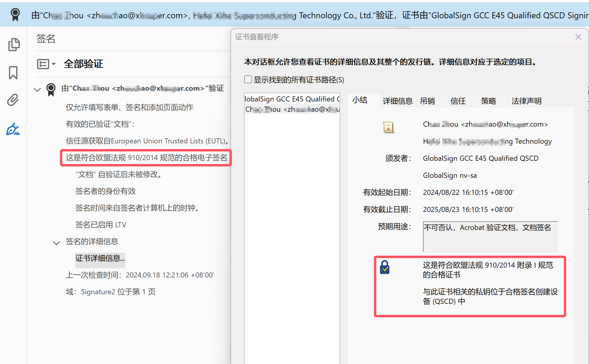
Task: Click the 有效的已验证“文档” row
Action: pos(100,124)
